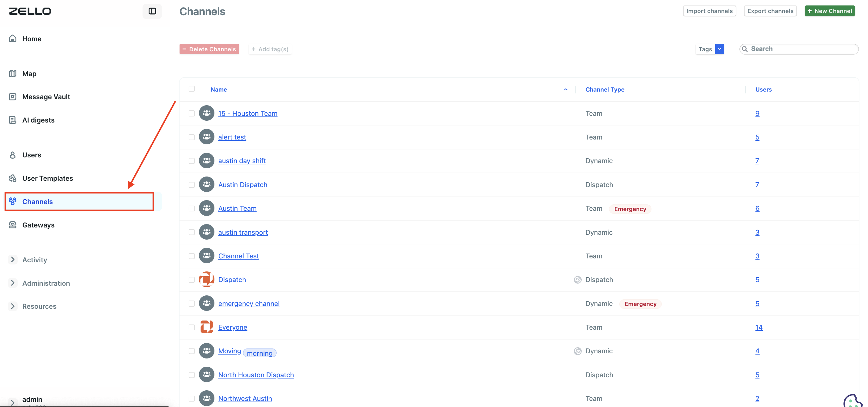Click the emergency channel avatar icon
Image resolution: width=868 pixels, height=407 pixels.
[207, 303]
